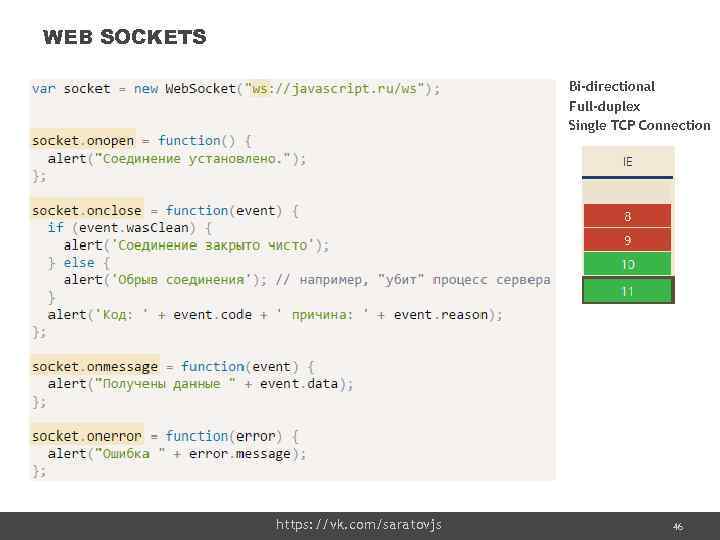Click the WEB SOCKETS slide title
Screen dimensions: 720x540
point(125,38)
